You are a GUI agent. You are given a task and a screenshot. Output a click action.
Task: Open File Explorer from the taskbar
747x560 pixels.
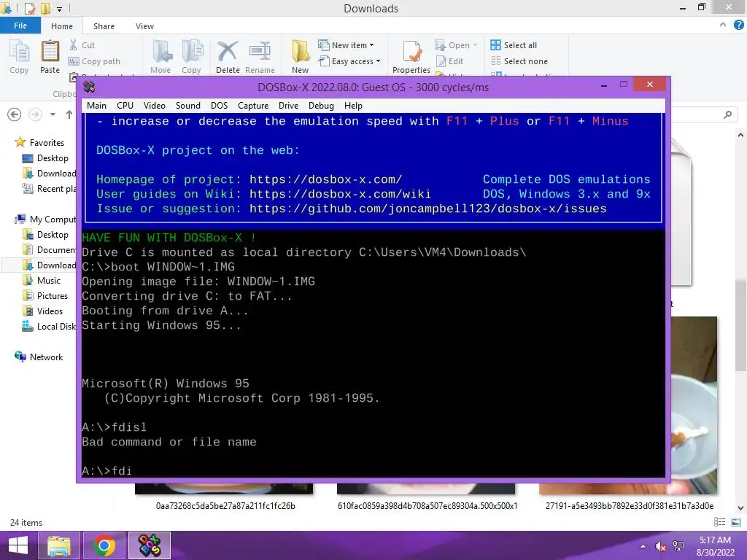tap(59, 545)
